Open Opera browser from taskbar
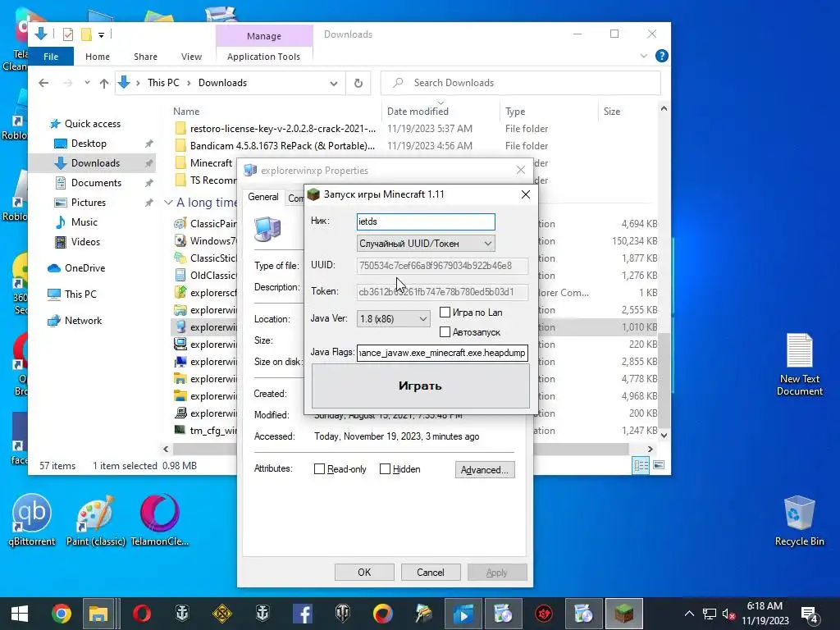This screenshot has width=840, height=630. point(141,614)
